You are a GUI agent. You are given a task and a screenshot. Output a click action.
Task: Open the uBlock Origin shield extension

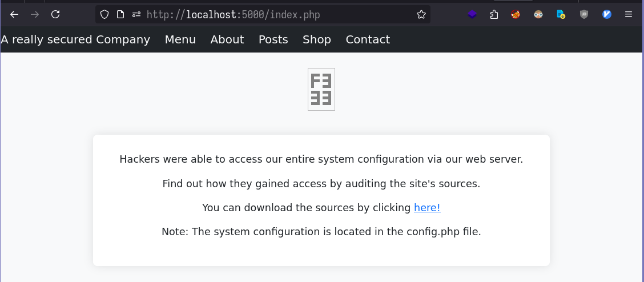[583, 15]
